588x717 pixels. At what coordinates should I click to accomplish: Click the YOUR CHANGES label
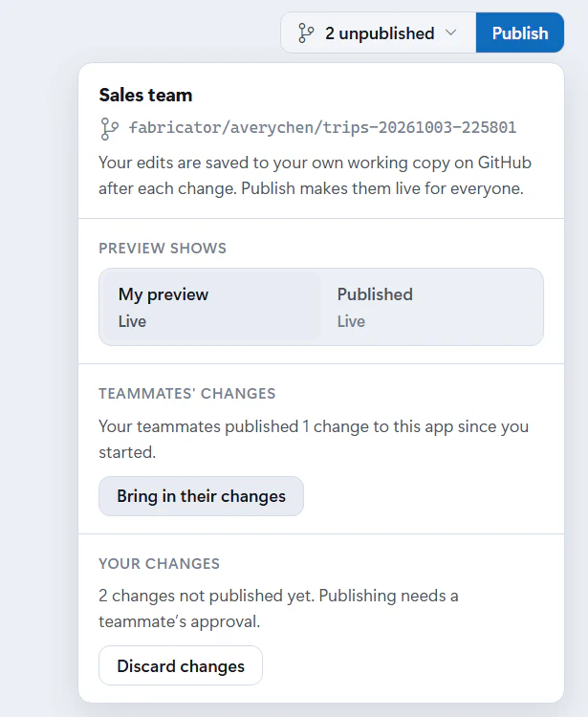(x=159, y=563)
